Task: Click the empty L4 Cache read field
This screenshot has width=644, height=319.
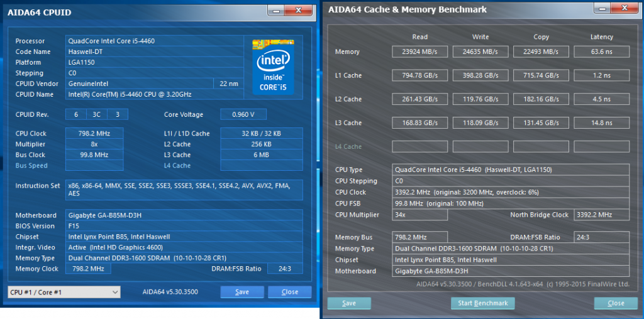Action: coord(419,147)
